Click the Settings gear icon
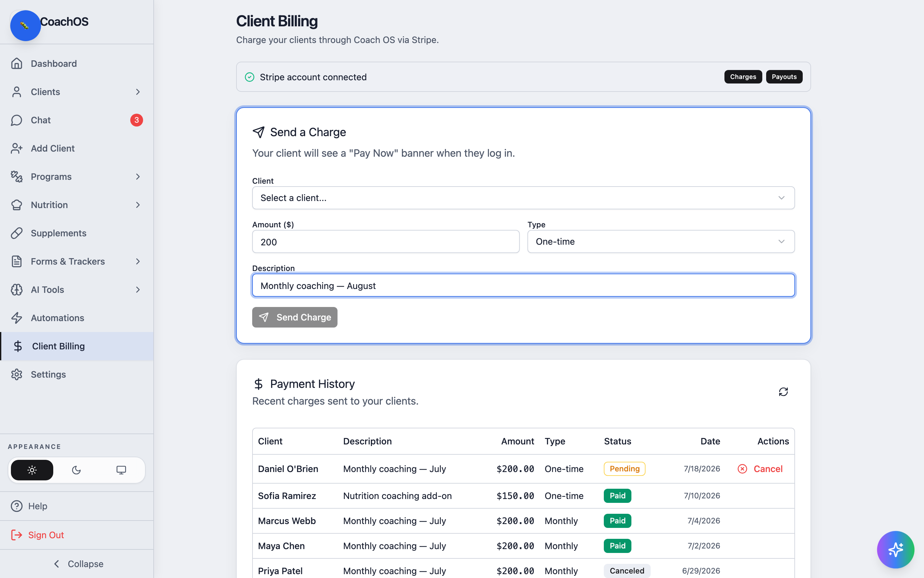The height and width of the screenshot is (578, 924). (x=16, y=375)
